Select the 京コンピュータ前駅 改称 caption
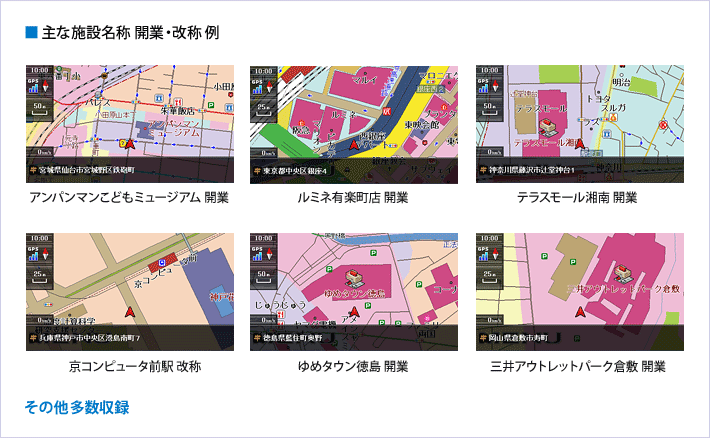The height and width of the screenshot is (438, 710). pyautogui.click(x=135, y=366)
